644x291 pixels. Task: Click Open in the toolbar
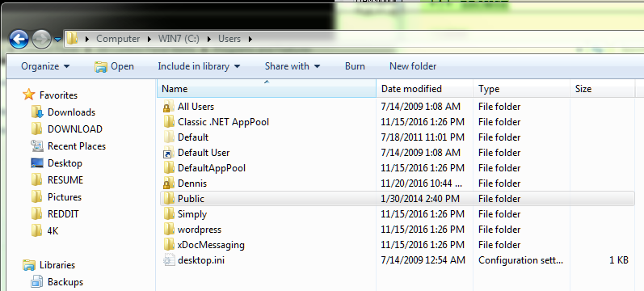(114, 66)
